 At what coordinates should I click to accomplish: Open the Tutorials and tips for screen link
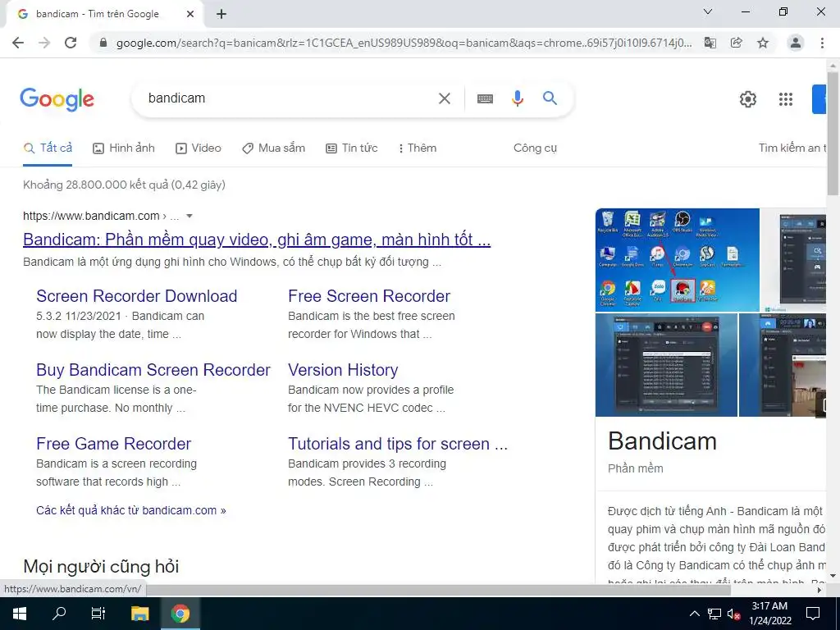pyautogui.click(x=398, y=444)
